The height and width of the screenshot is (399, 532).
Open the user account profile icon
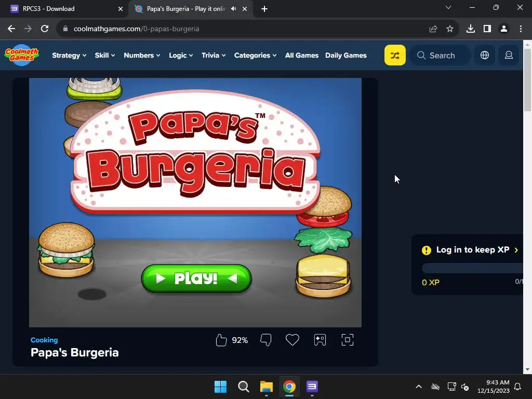pos(509,55)
